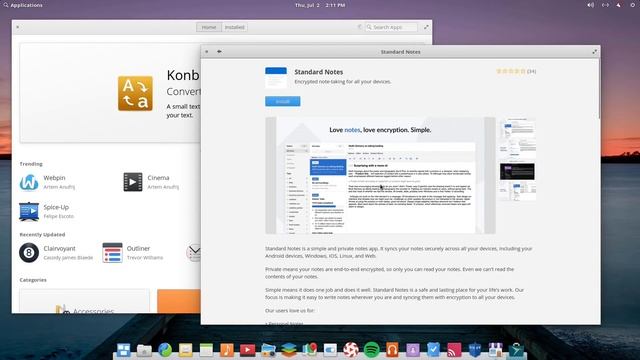Viewport: 640px width, 360px height.
Task: Open the notifications indicator in panel
Action: coord(619,5)
